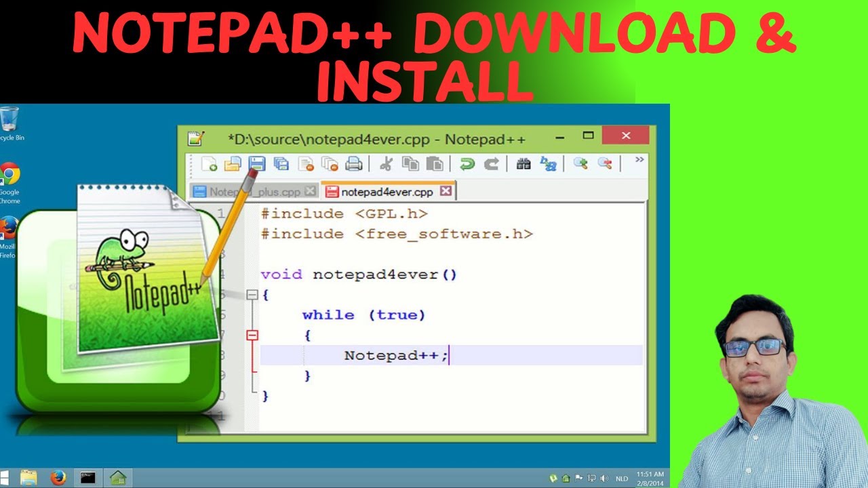Click the NLD language indicator
This screenshot has height=488, width=868.
(622, 479)
